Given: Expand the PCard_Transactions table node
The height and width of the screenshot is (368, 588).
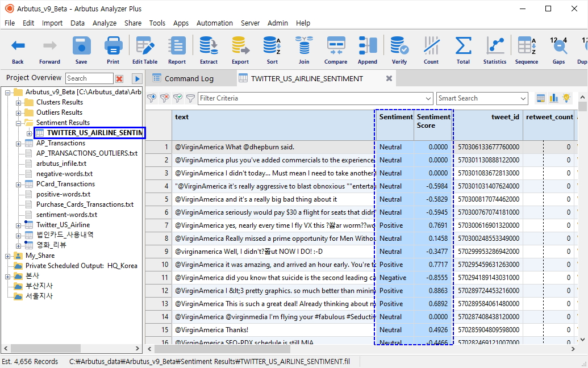Looking at the screenshot, I should point(19,184).
